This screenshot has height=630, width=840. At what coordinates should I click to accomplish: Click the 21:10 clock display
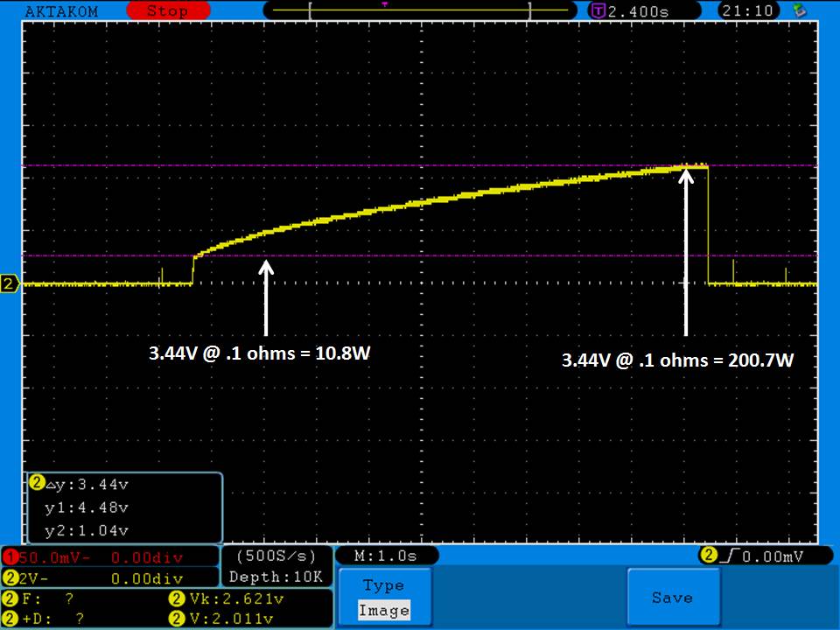tap(746, 11)
